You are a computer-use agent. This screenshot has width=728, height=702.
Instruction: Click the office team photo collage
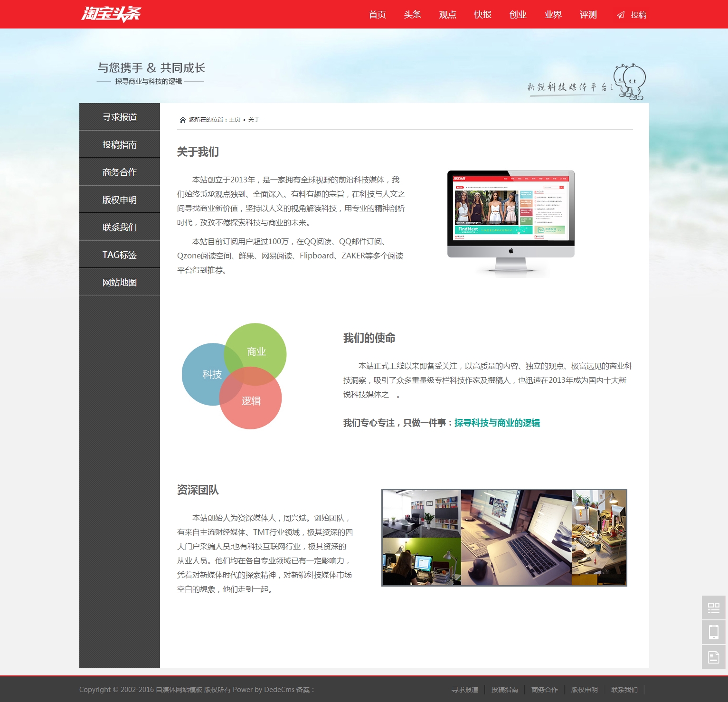[504, 537]
